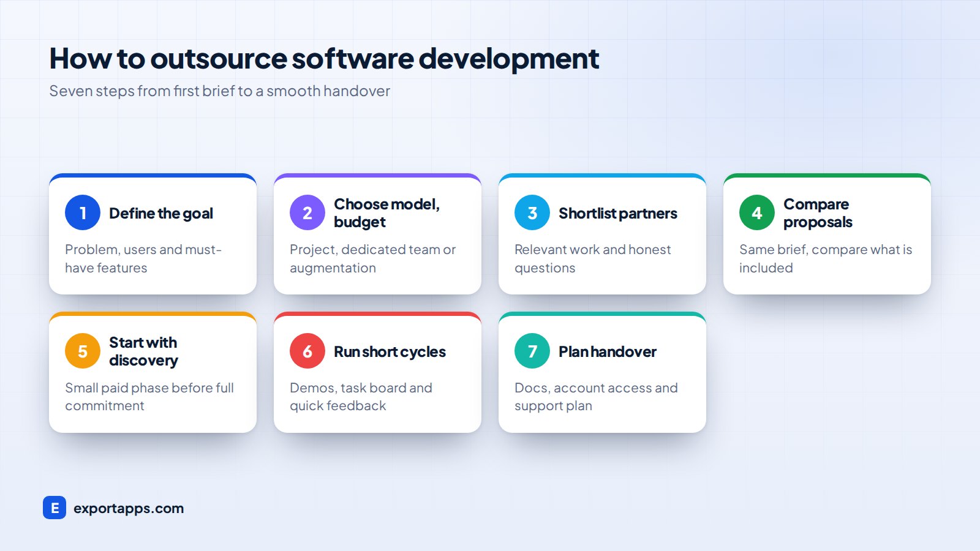
Task: Click the teal number 7 circle
Action: (532, 351)
